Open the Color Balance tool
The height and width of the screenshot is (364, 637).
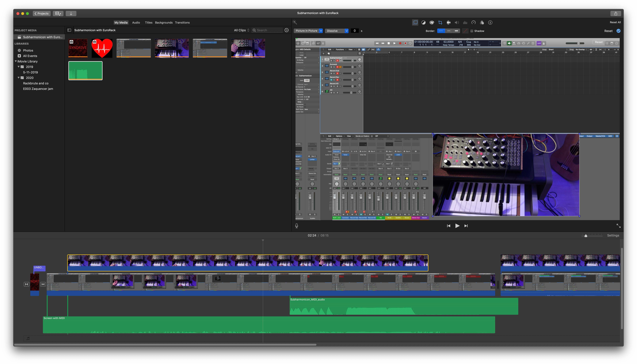coord(423,22)
